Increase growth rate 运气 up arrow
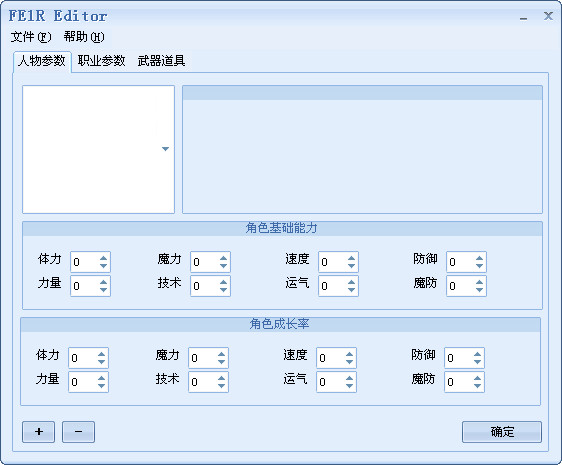 [x=349, y=378]
